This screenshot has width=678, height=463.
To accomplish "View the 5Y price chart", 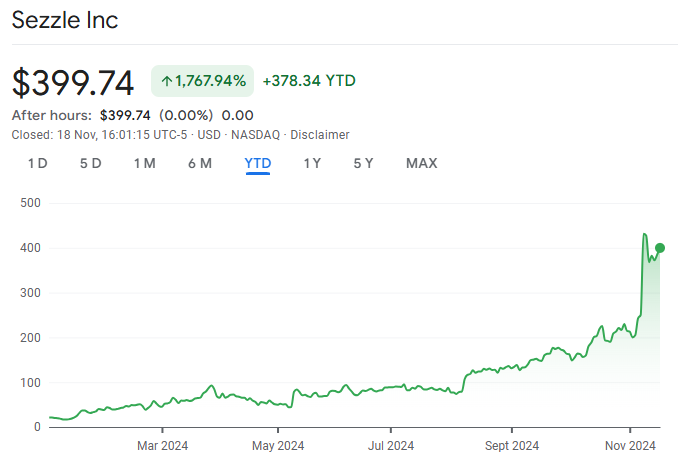I will pyautogui.click(x=363, y=163).
